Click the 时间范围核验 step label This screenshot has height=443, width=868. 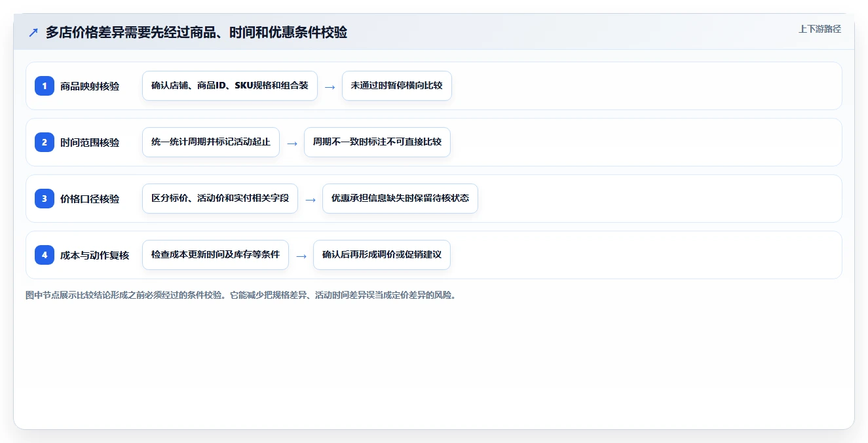[90, 142]
